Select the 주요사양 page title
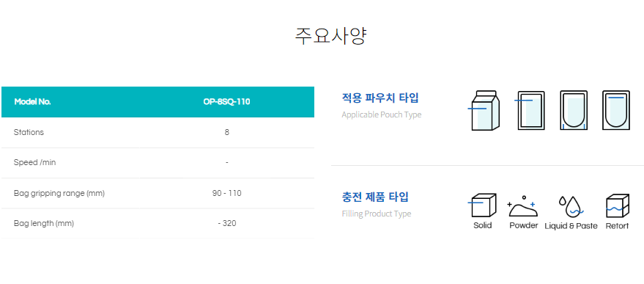This screenshot has height=284, width=644. tap(330, 36)
